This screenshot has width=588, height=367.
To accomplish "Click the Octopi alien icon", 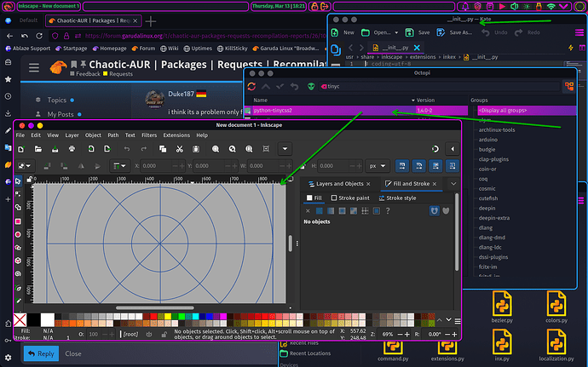I will click(311, 87).
